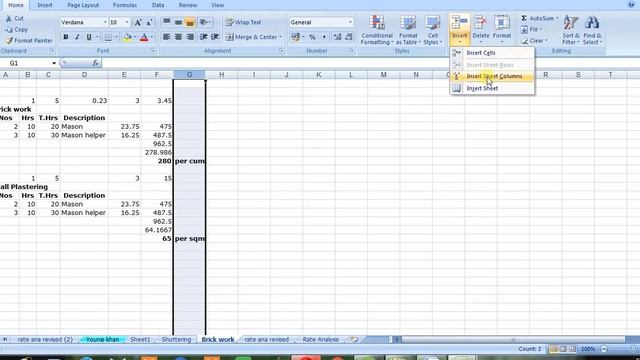Viewport: 640px width, 360px height.
Task: Set Middle Align vertical alignment
Action: [x=178, y=22]
